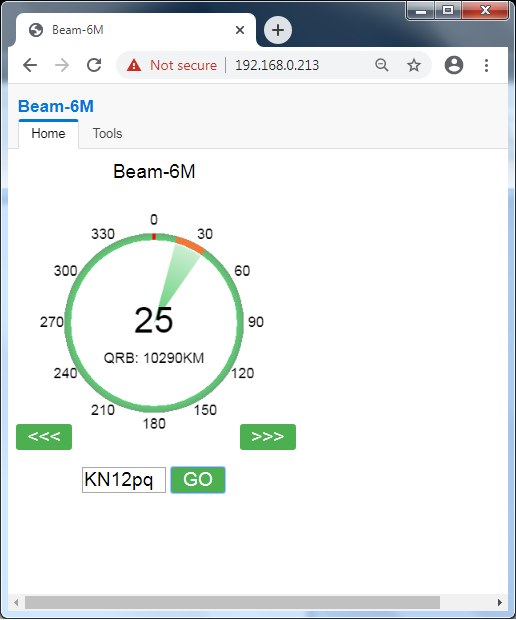Switch to the Tools tab
Image resolution: width=516 pixels, height=620 pixels.
(x=107, y=133)
